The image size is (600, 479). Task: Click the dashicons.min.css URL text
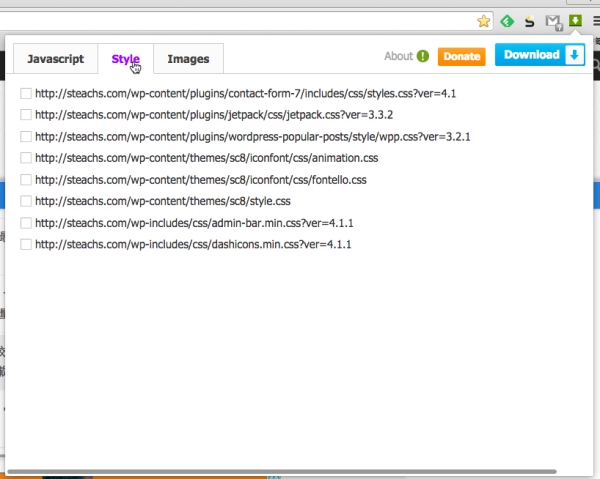click(193, 244)
